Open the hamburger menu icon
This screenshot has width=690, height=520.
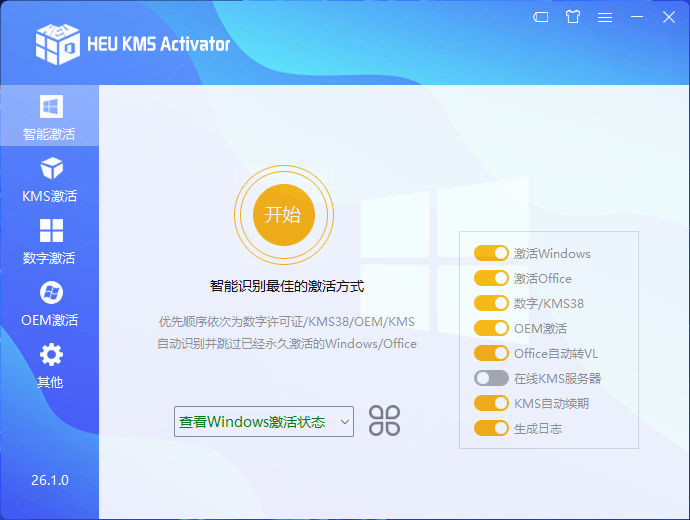pyautogui.click(x=604, y=17)
